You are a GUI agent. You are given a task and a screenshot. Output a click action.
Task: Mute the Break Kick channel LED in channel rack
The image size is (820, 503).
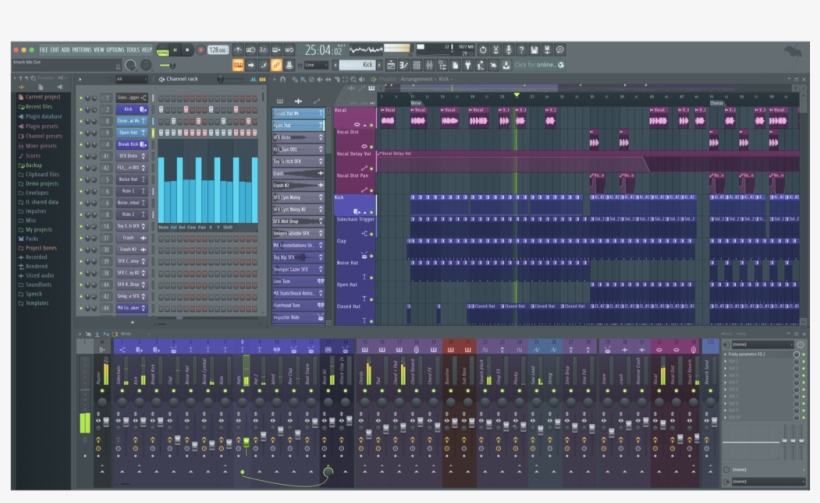point(81,144)
